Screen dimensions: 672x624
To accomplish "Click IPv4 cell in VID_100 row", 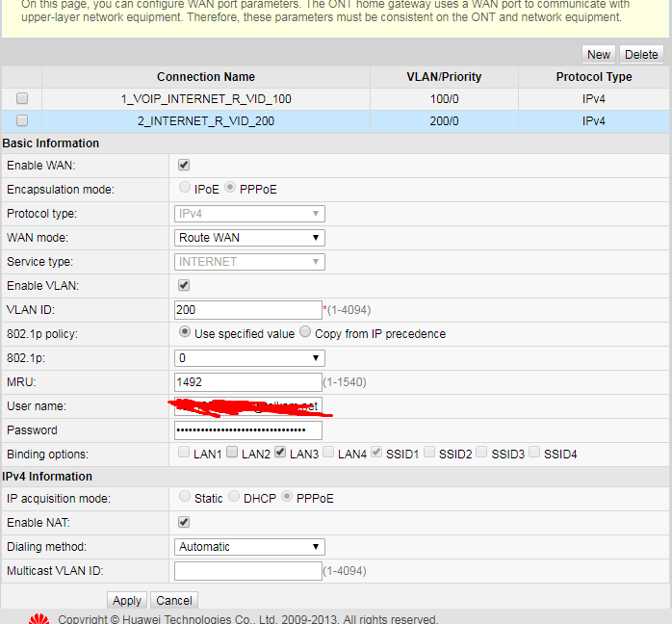I will click(x=594, y=99).
